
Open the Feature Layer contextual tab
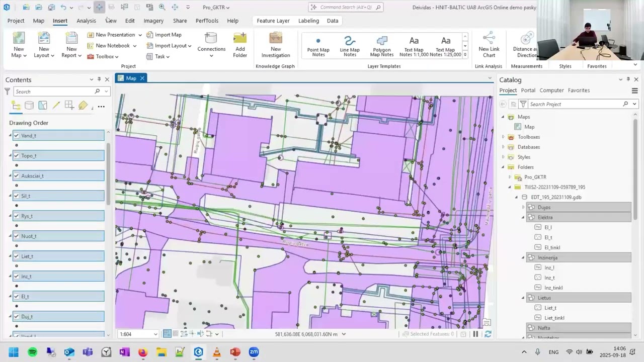pos(273,21)
